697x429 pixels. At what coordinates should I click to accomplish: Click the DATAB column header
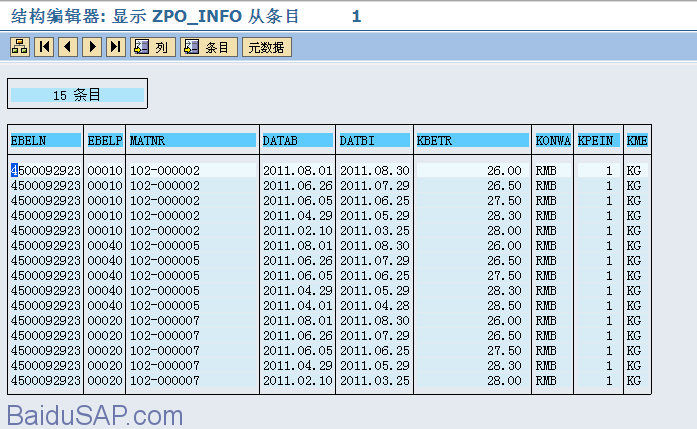tap(297, 141)
